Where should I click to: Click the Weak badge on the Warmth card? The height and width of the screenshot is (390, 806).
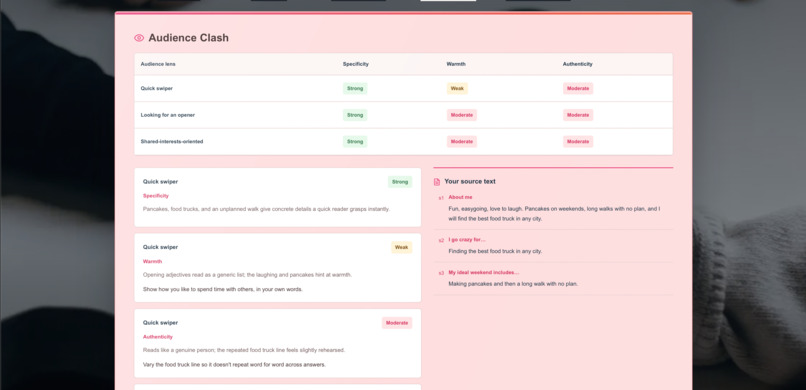click(401, 247)
